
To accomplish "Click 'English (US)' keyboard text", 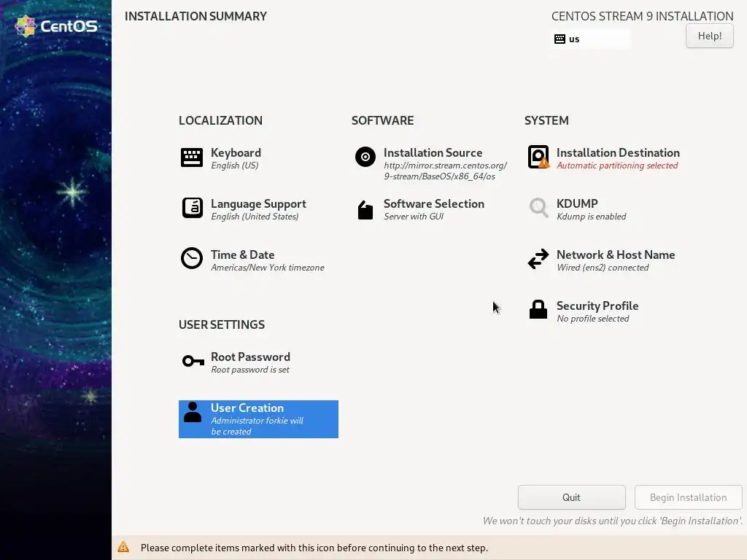I will click(235, 166).
